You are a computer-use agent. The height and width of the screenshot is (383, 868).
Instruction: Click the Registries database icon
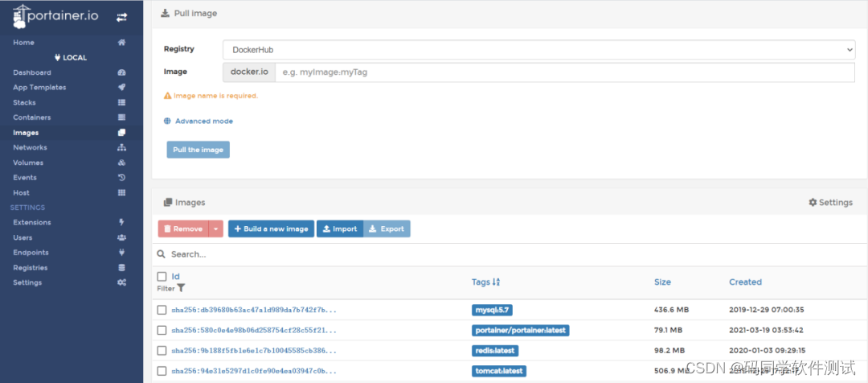[122, 268]
